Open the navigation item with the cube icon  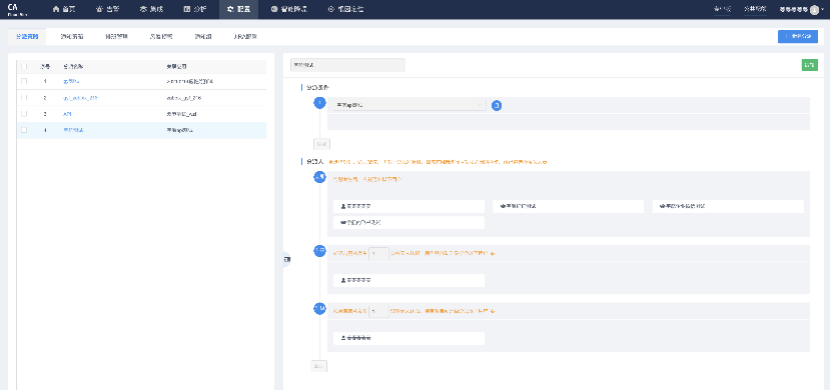[151, 10]
